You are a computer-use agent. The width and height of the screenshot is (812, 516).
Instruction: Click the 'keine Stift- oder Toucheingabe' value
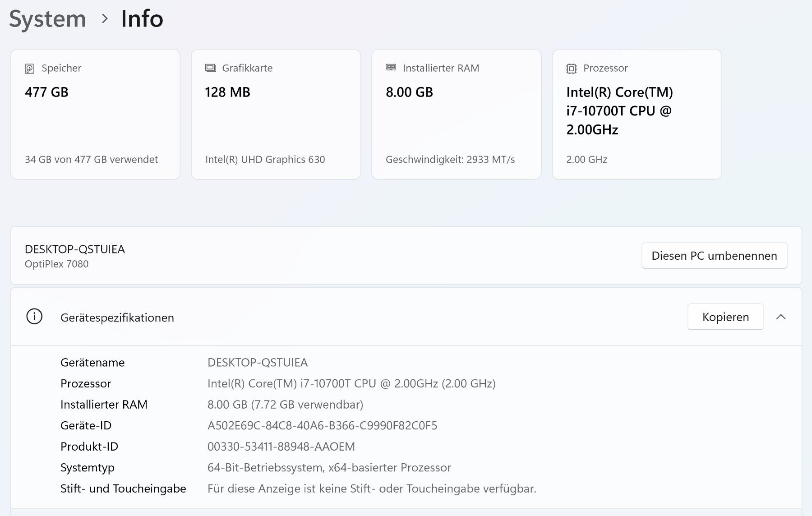pyautogui.click(x=372, y=489)
